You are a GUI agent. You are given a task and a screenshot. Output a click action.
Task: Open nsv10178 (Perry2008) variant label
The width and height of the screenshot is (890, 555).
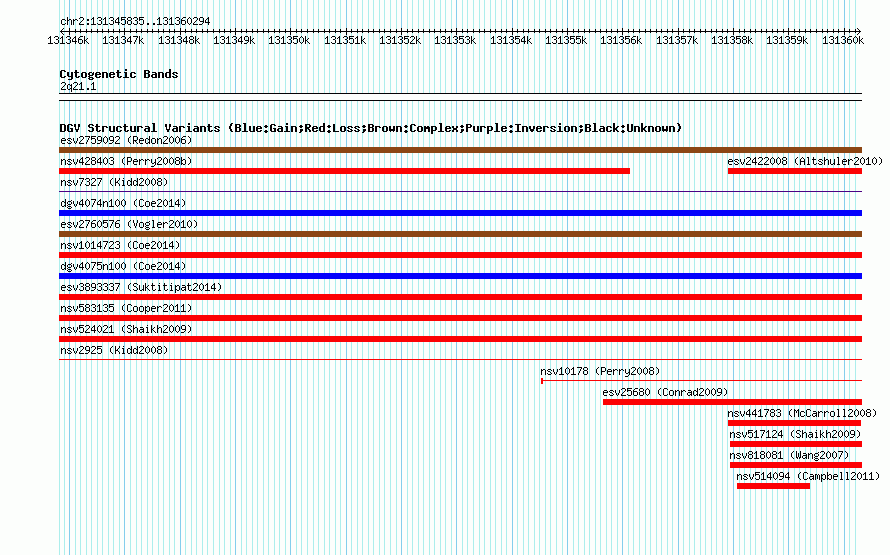[x=600, y=371]
